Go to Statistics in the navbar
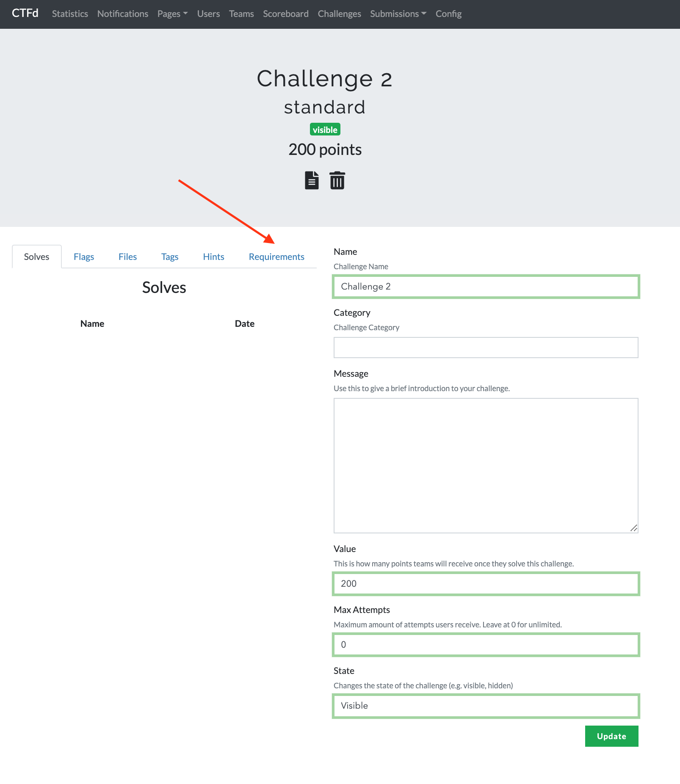Viewport: 680px width, 784px height. (x=70, y=14)
